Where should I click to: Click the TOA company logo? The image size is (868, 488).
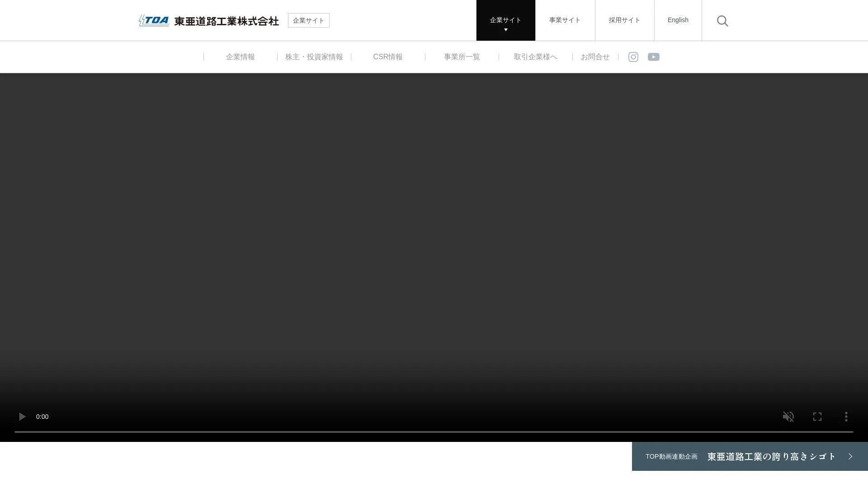(154, 20)
